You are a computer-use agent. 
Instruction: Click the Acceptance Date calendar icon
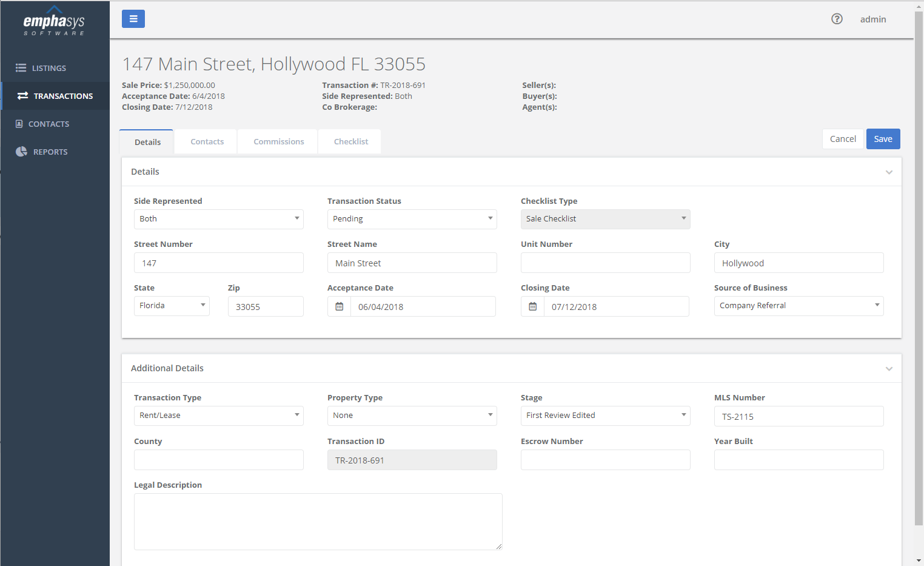coord(339,306)
